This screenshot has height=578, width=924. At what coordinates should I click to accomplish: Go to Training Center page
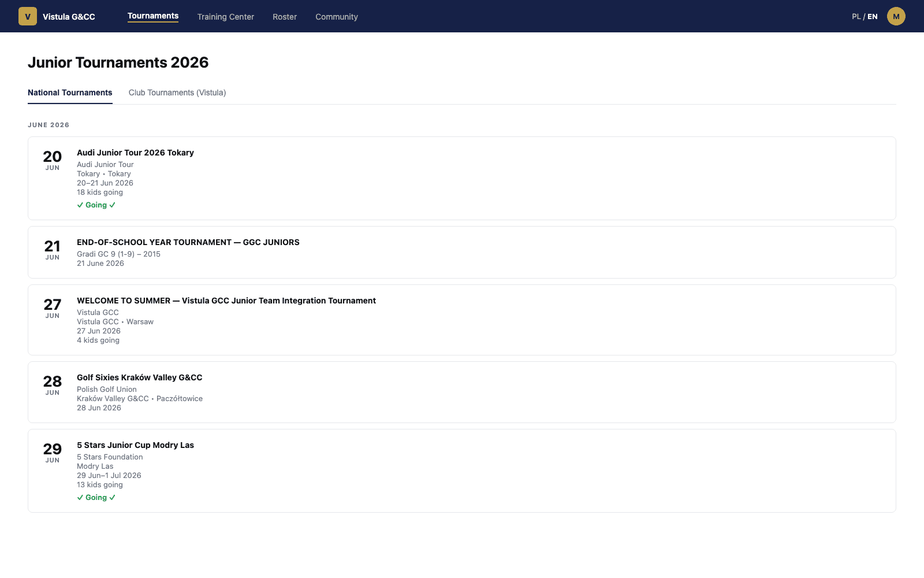(x=226, y=17)
